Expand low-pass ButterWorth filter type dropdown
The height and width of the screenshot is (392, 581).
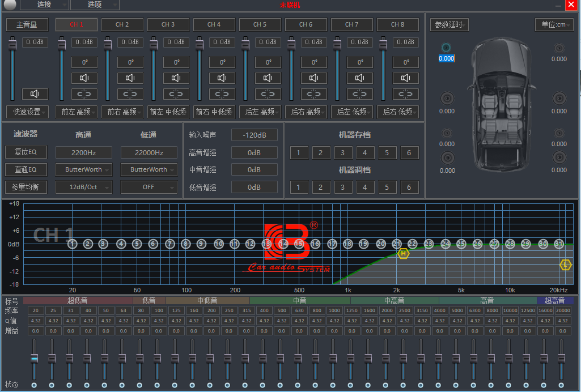coord(149,169)
